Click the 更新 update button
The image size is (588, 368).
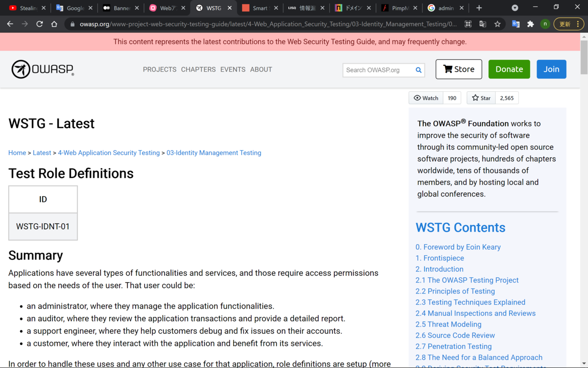569,24
